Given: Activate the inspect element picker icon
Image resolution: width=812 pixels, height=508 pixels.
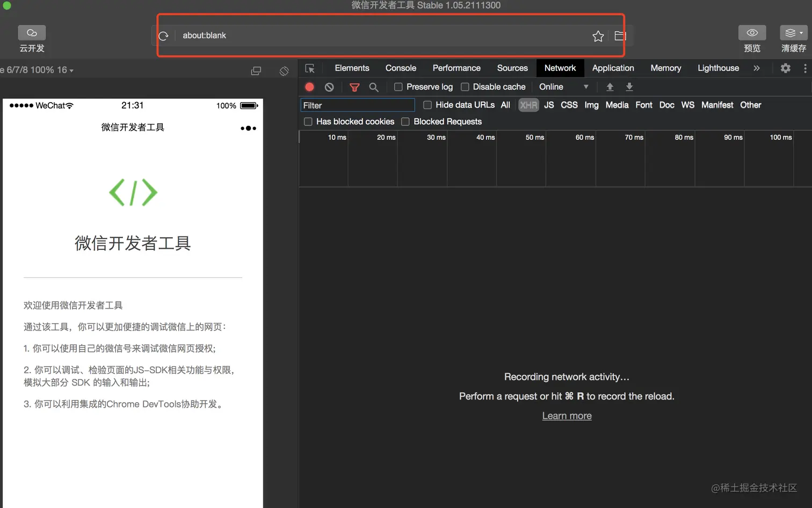Looking at the screenshot, I should pos(310,68).
